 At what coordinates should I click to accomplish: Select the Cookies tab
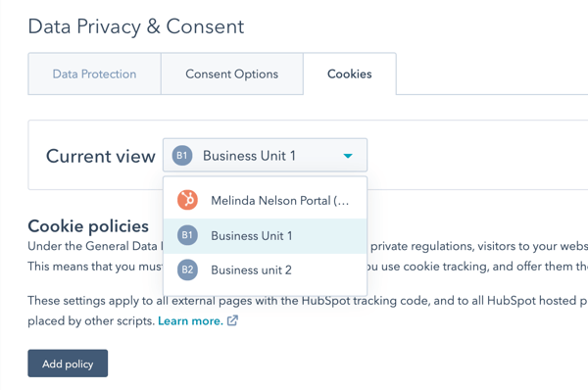(x=350, y=73)
